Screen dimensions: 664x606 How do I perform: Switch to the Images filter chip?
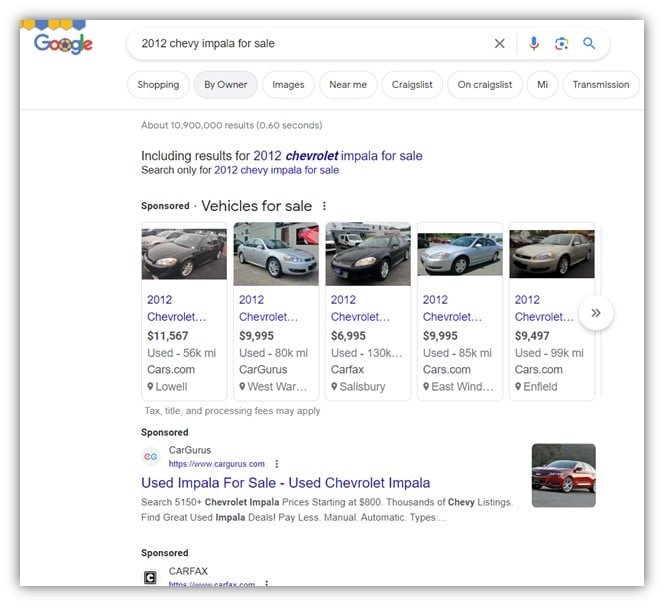coord(288,85)
